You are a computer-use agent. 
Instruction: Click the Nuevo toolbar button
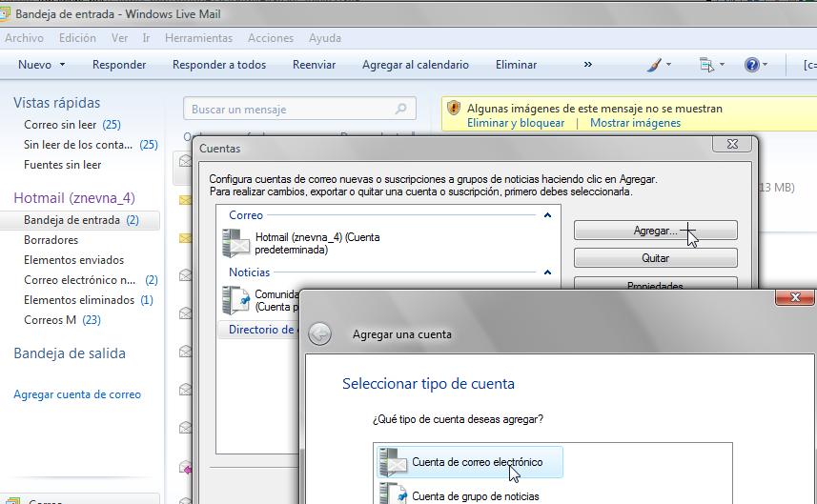coord(34,65)
